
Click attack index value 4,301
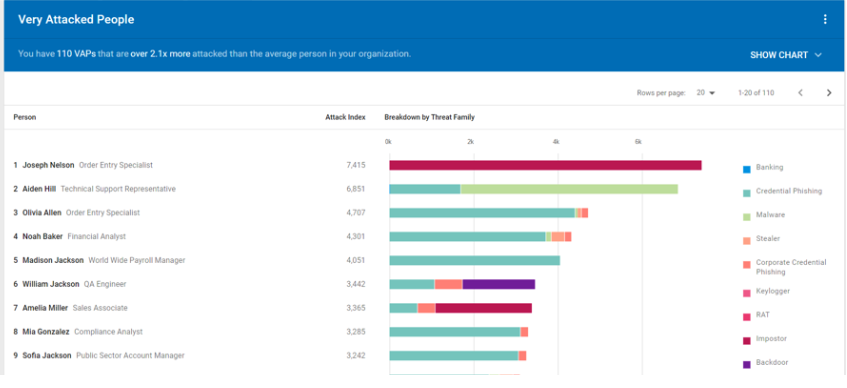pos(356,236)
